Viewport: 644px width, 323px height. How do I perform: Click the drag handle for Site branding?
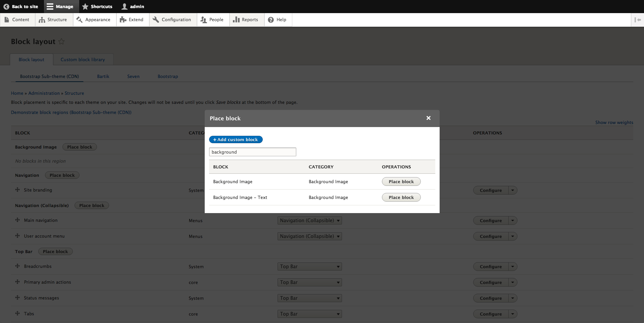coord(17,190)
